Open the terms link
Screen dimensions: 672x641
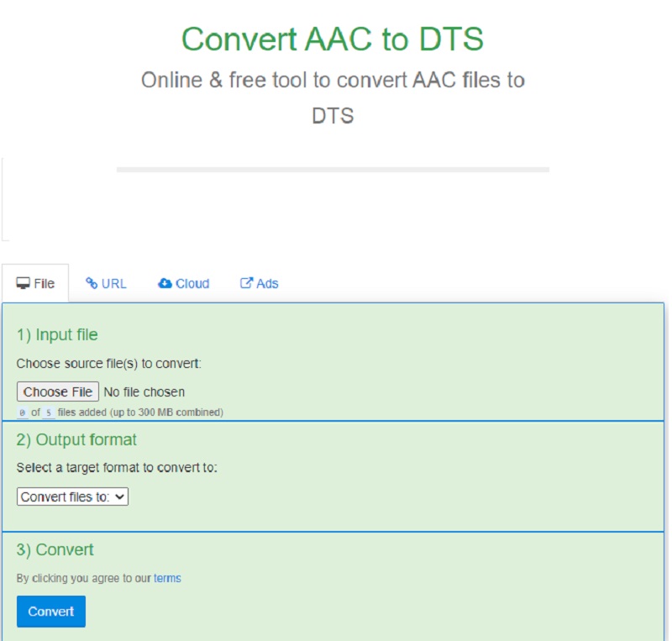pyautogui.click(x=165, y=578)
